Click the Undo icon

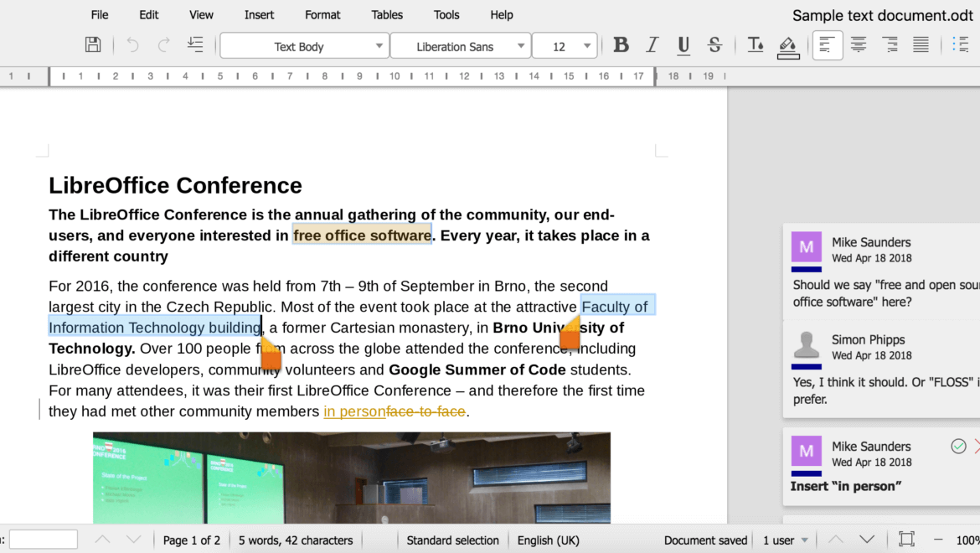tap(132, 45)
